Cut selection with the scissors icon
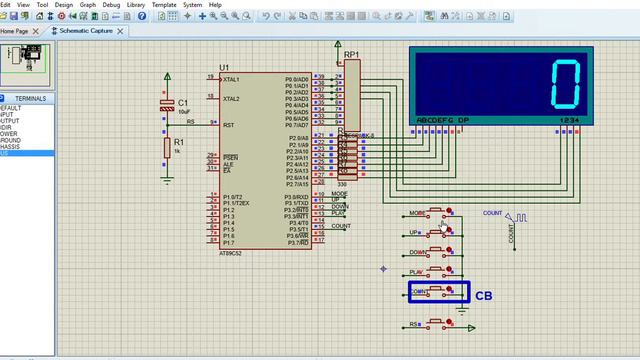This screenshot has height=360, width=640. (x=292, y=16)
